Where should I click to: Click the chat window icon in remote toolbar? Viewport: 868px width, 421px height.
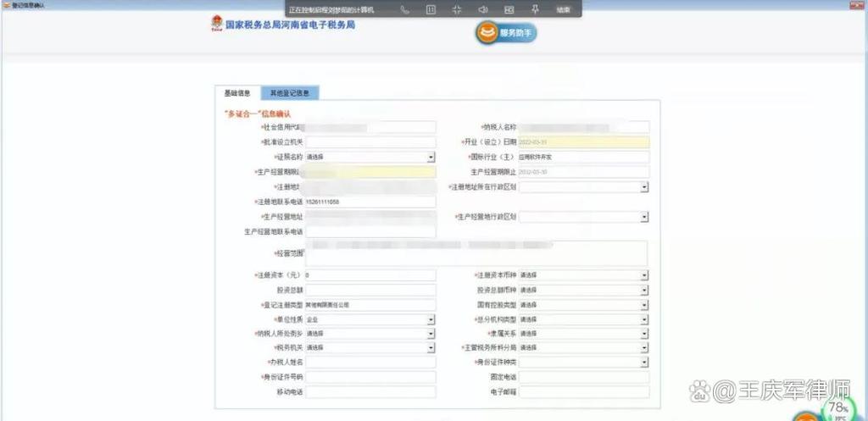point(431,9)
